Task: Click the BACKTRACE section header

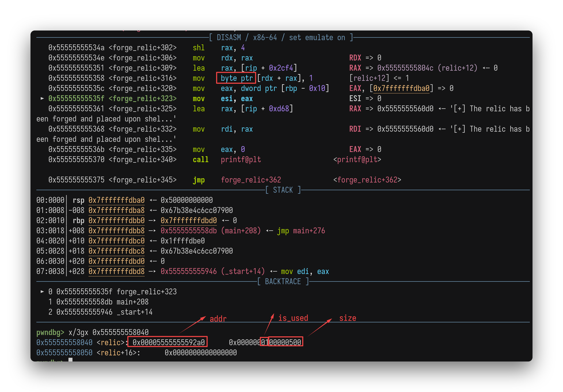Action: [x=283, y=281]
